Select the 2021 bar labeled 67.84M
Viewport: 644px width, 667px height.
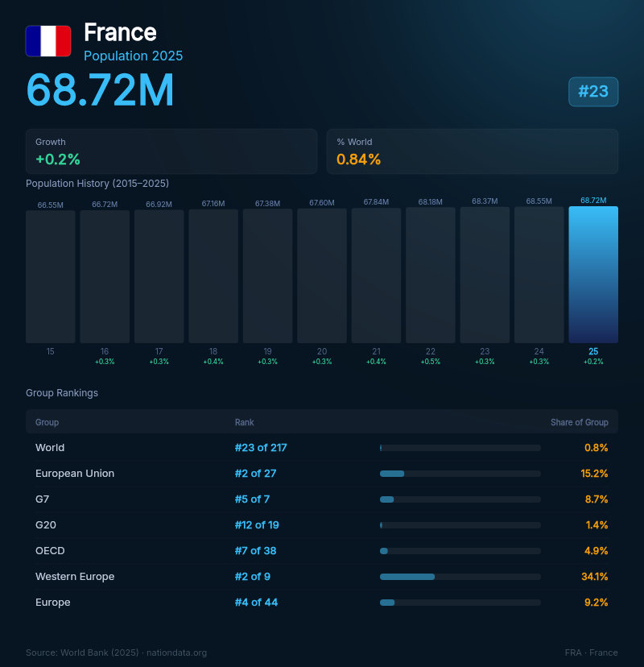(376, 275)
